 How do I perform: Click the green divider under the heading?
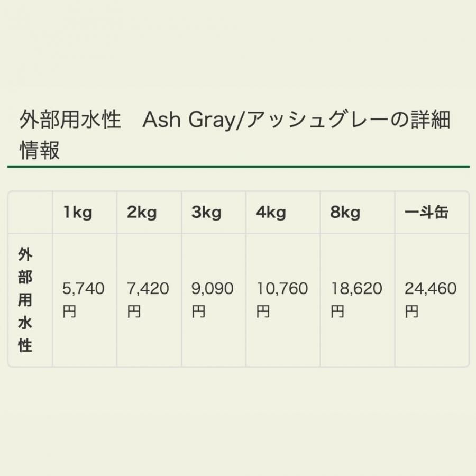[x=239, y=167]
